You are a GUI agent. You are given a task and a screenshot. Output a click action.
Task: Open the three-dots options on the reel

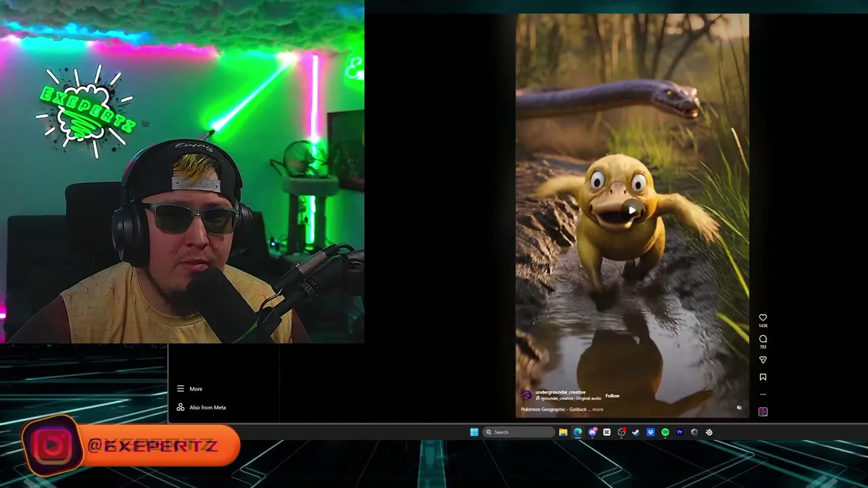coord(763,394)
